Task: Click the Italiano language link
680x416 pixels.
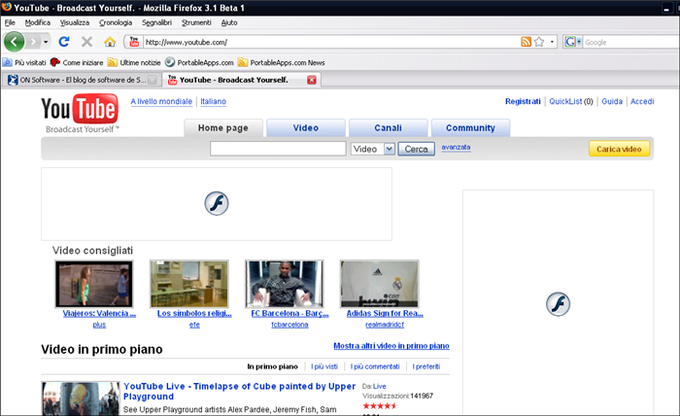Action: (213, 102)
